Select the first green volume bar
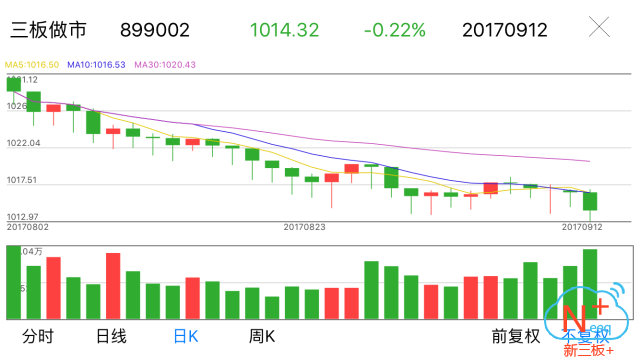The image size is (640, 360). [14, 282]
